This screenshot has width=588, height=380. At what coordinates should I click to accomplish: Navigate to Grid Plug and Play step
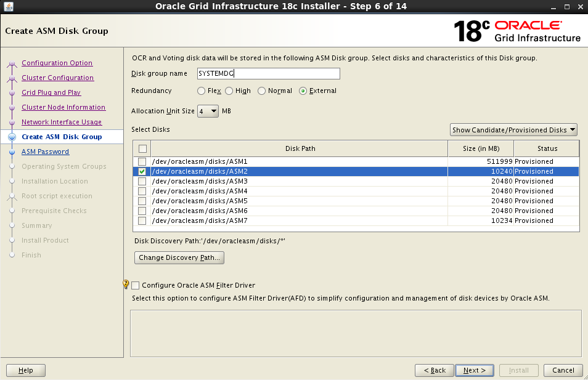point(51,92)
